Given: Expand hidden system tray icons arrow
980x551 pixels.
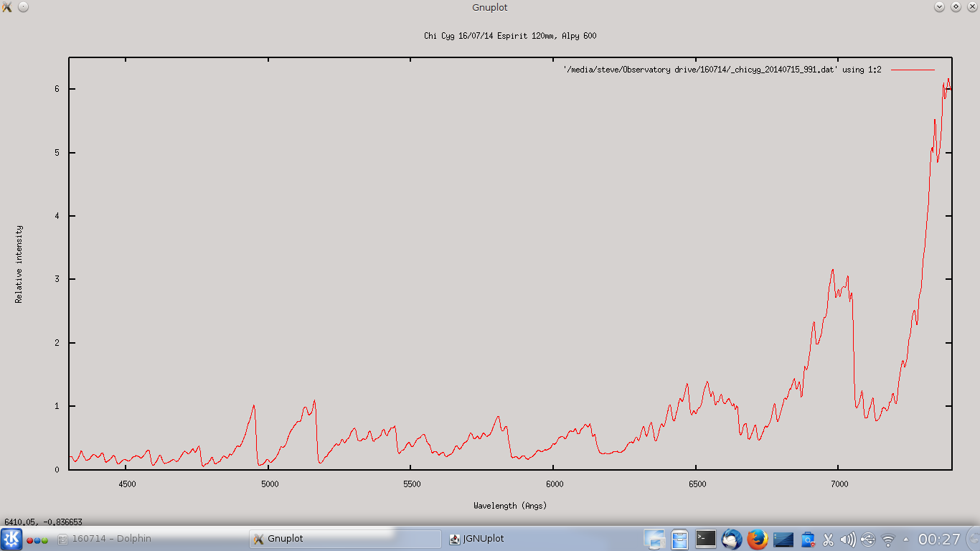Looking at the screenshot, I should point(905,539).
